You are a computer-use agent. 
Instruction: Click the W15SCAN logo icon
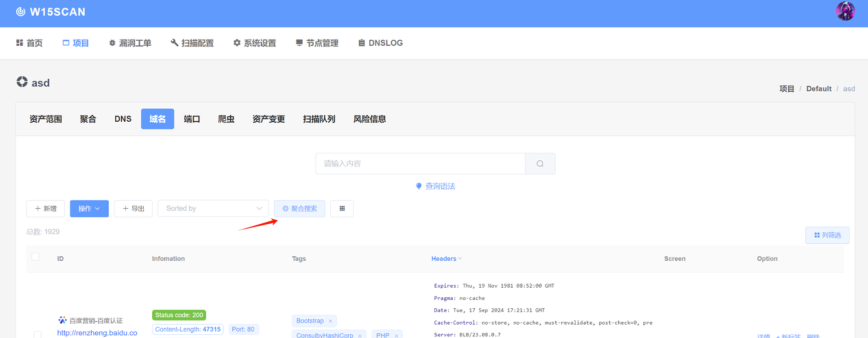[x=20, y=12]
